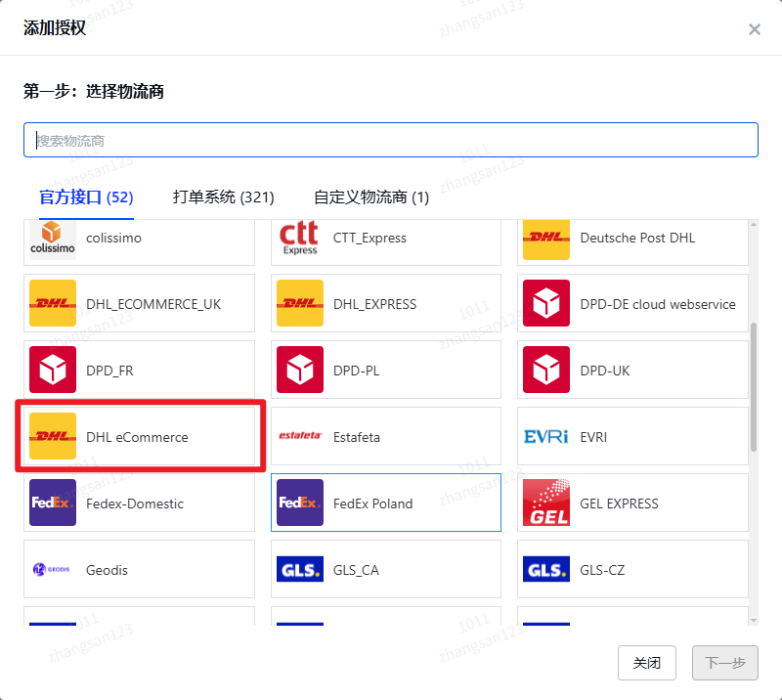Choose the DHL_ECOMMERCE_UK label

(153, 304)
